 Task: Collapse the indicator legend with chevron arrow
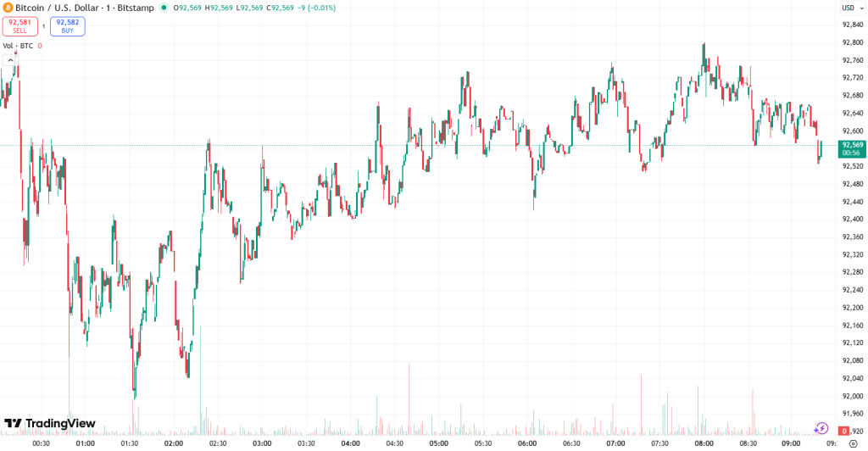[10, 59]
